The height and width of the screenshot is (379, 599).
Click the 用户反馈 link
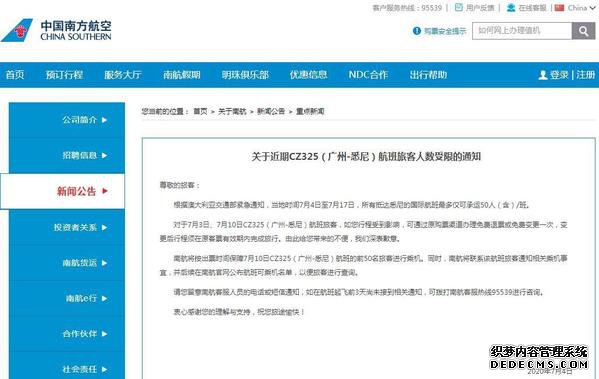[480, 8]
